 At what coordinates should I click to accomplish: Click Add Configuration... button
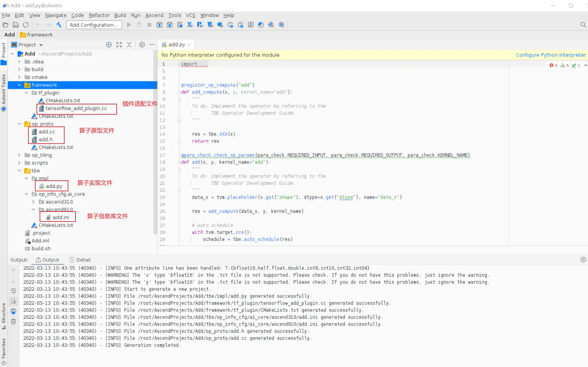click(x=94, y=25)
